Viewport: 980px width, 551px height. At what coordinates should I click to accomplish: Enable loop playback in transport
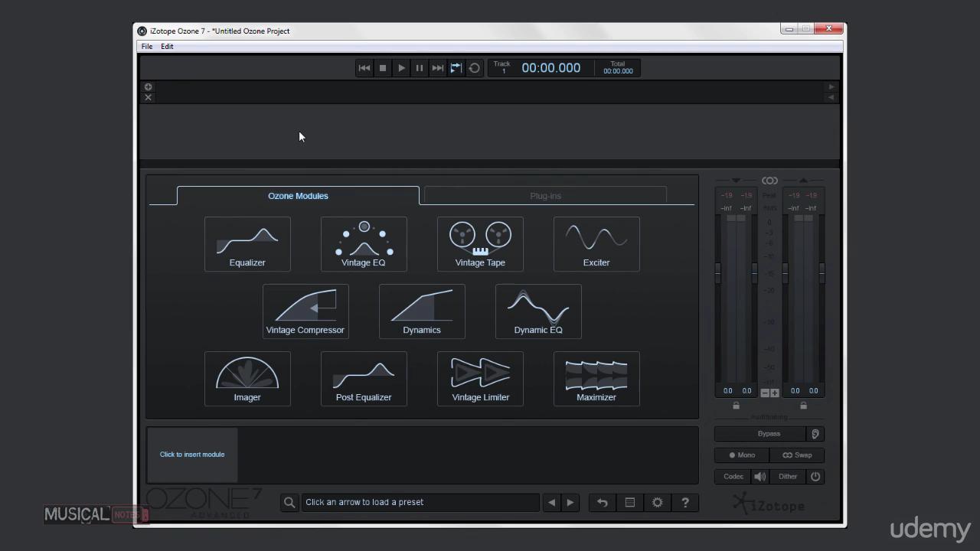pyautogui.click(x=474, y=68)
